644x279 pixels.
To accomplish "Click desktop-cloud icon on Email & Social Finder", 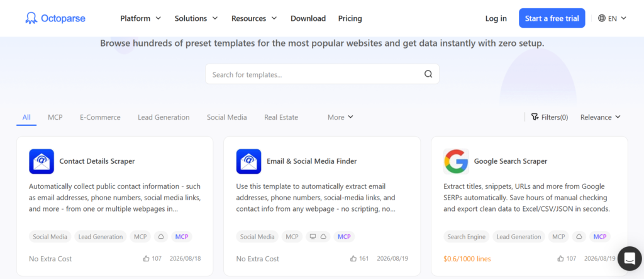I will (318, 237).
